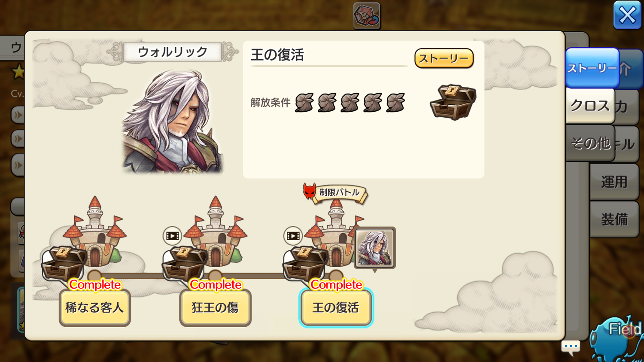Open the treasure chest at 王の復活 stage
Viewport: 644px width, 362px height.
305,263
